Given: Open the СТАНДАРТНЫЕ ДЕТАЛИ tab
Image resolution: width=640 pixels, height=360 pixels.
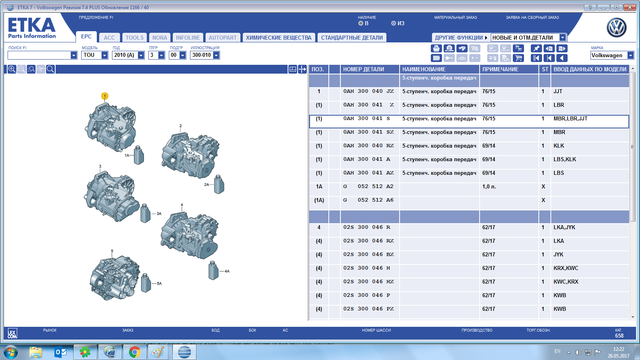Looking at the screenshot, I should (352, 38).
